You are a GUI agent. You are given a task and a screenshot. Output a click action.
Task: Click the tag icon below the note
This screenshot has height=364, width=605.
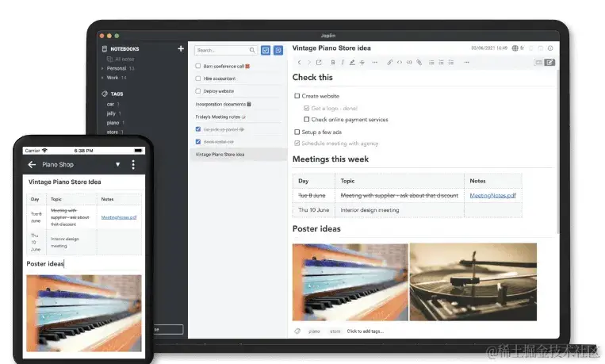click(297, 331)
